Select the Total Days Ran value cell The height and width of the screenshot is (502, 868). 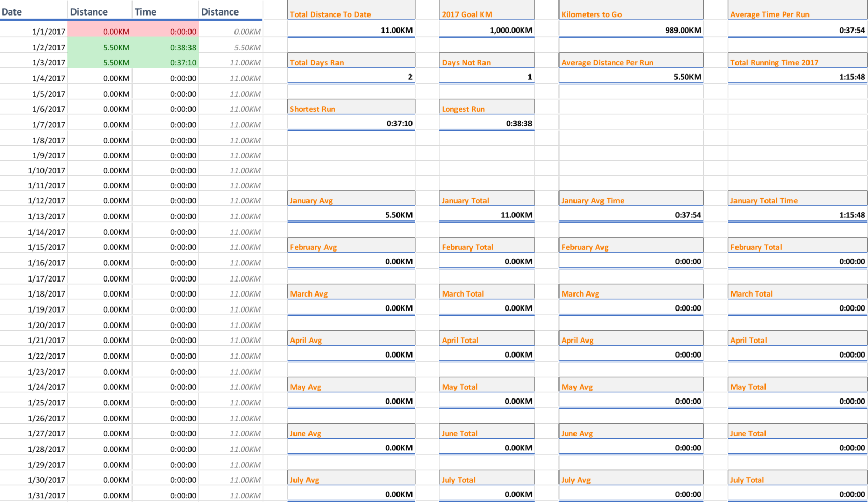click(x=351, y=77)
